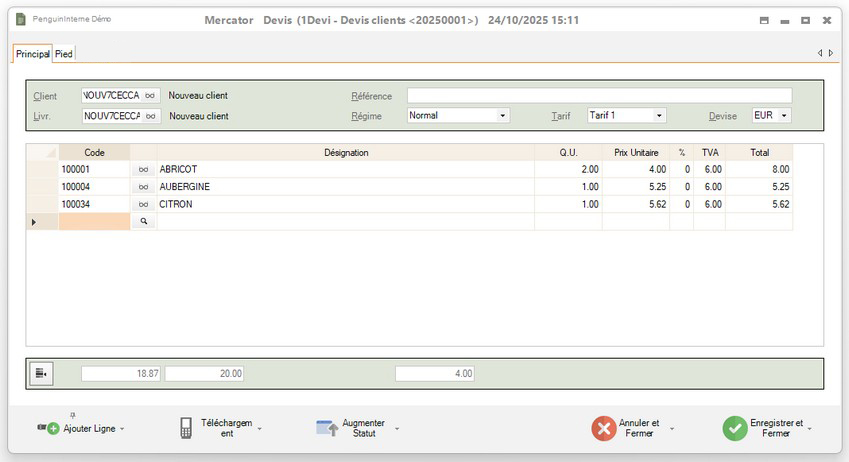This screenshot has width=849, height=462.
Task: Open the Client lookup glasses icon
Action: click(150, 95)
